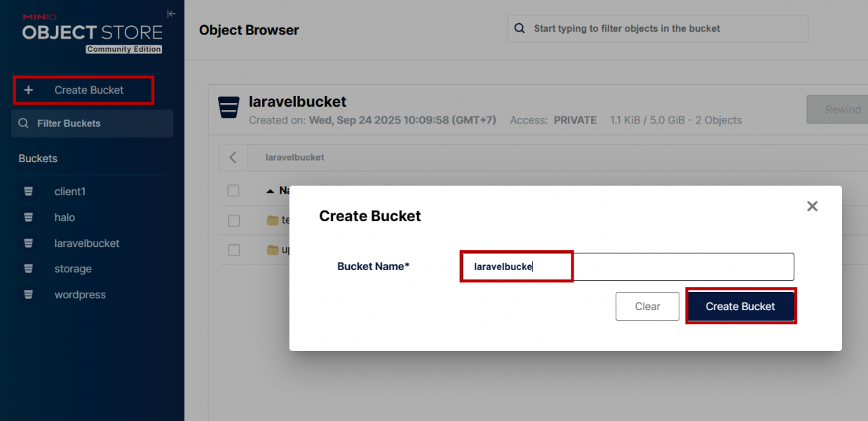
Task: Close the Create Bucket dialog
Action: tap(812, 206)
